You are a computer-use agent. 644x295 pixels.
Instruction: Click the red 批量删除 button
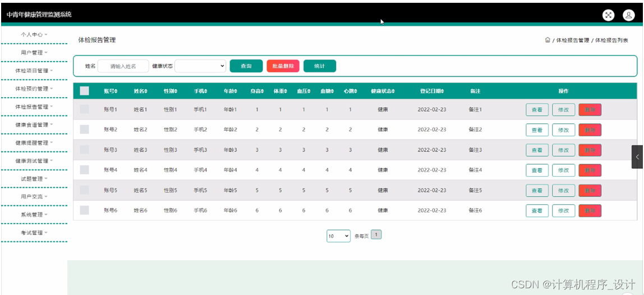click(283, 66)
